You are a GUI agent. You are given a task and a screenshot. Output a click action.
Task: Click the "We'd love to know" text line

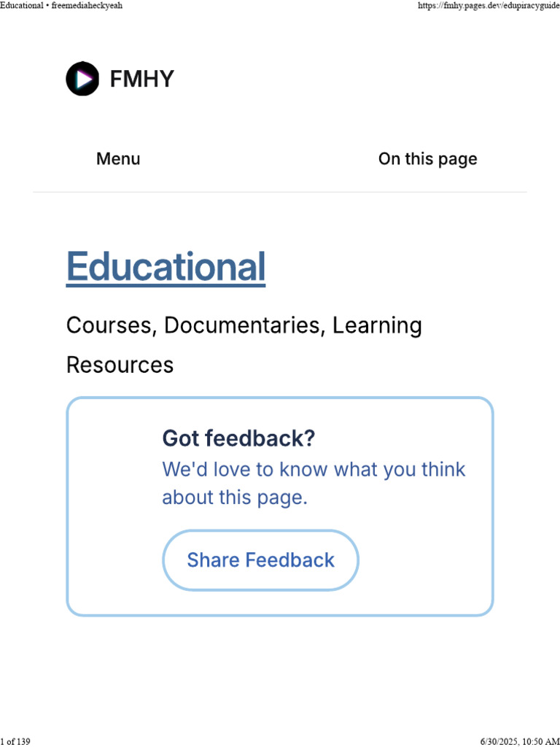314,469
